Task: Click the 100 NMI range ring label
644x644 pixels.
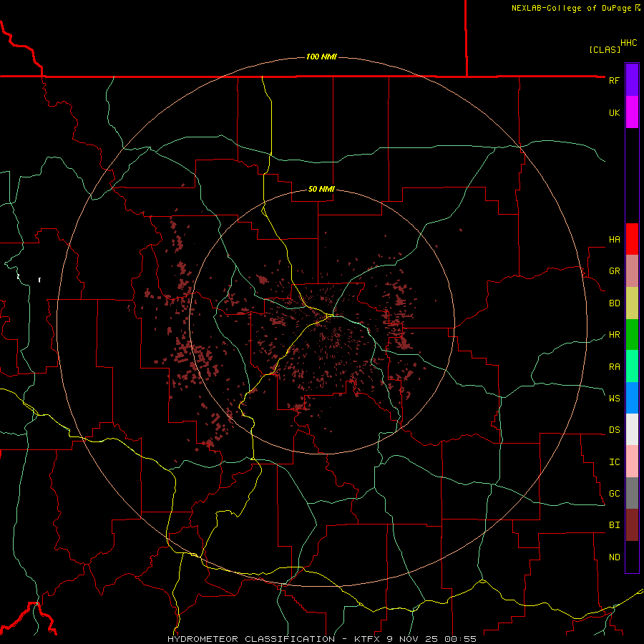Action: click(x=321, y=57)
